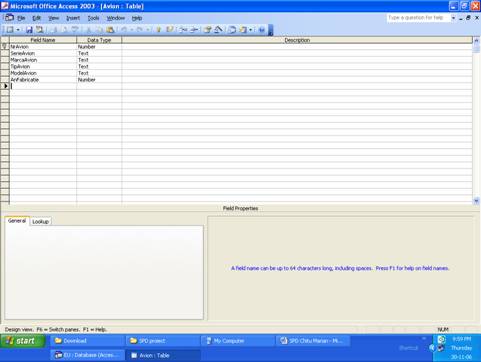The image size is (481, 362).
Task: Click the Save icon in the toolbar
Action: pyautogui.click(x=29, y=30)
